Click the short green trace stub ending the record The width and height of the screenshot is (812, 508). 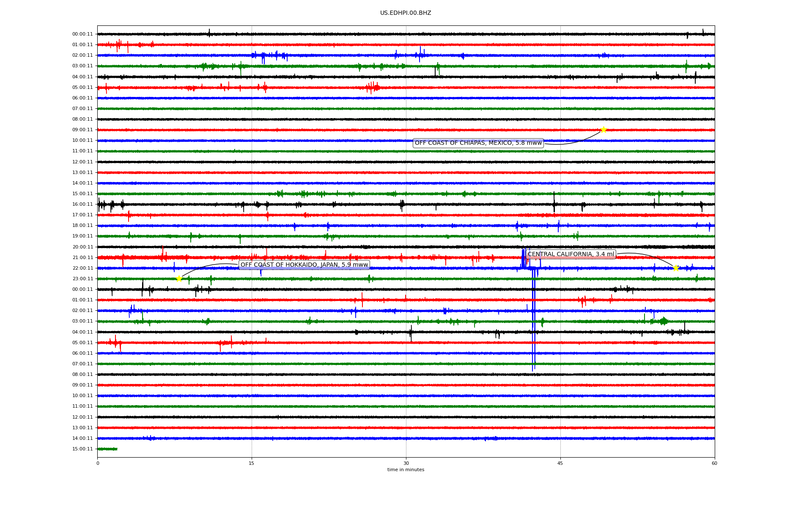coord(107,449)
